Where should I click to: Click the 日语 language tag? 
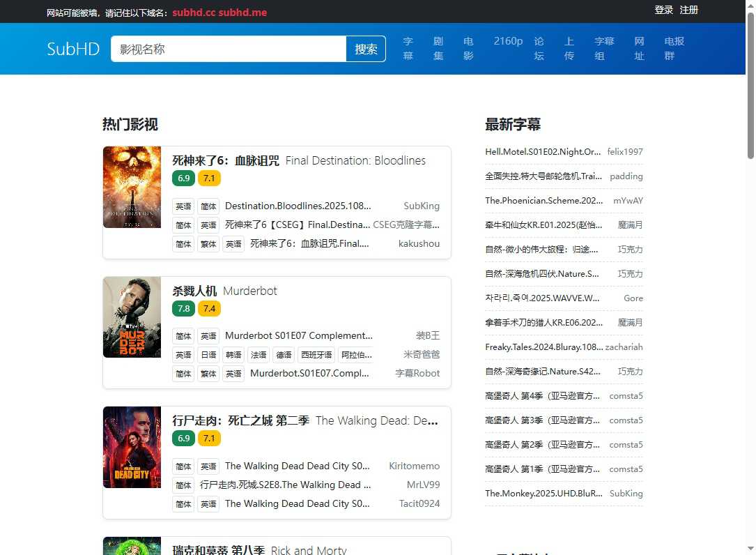coord(209,355)
